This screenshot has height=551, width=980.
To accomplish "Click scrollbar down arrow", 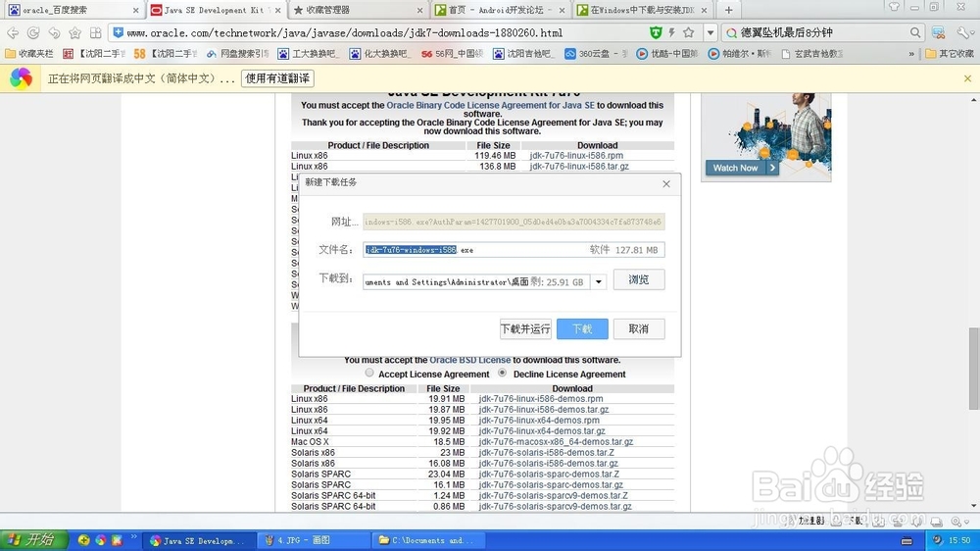I will [x=974, y=506].
